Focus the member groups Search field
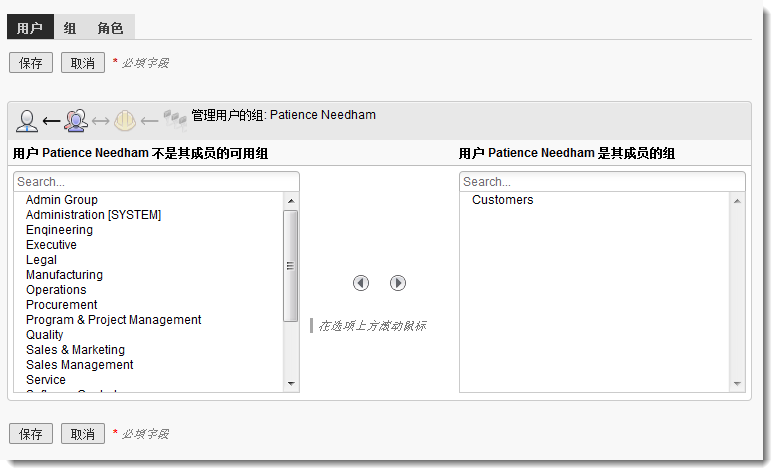Screen dimensions: 778x475 pyautogui.click(x=602, y=182)
